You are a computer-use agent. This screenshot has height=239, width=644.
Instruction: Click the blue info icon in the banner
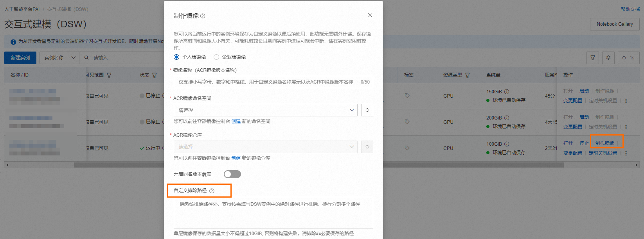pyautogui.click(x=13, y=42)
